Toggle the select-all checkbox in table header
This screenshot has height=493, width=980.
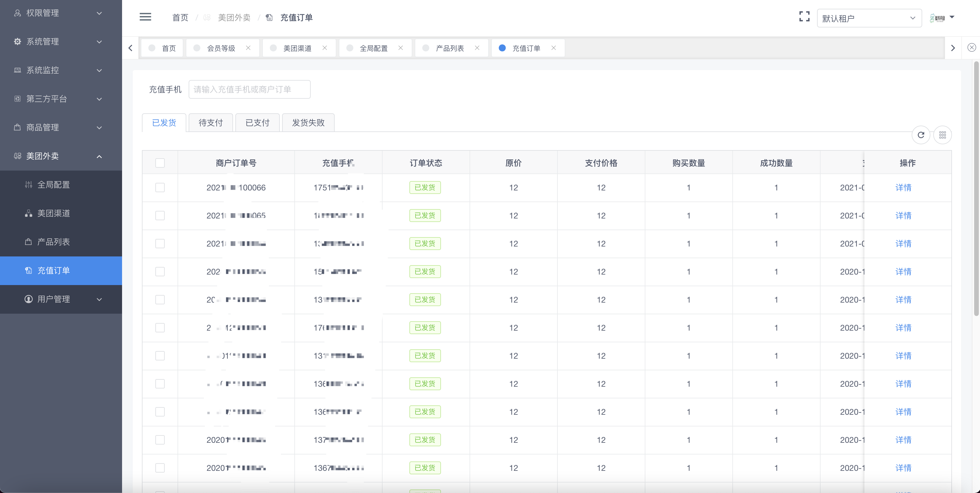160,162
